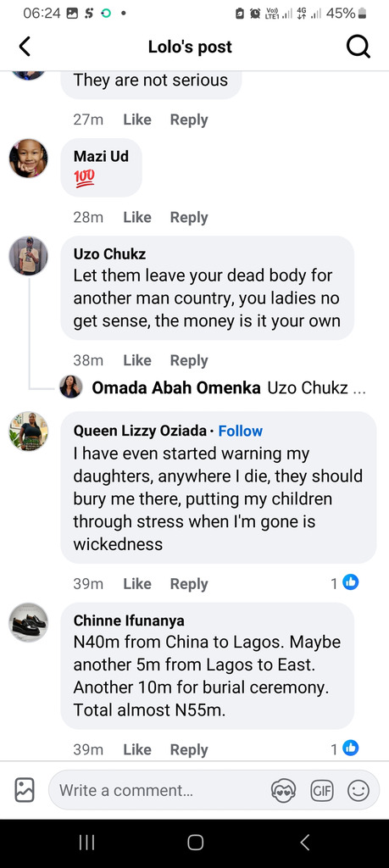This screenshot has height=868, width=389.
Task: Tap like reaction count on Queen Lizzy's comment
Action: click(x=345, y=582)
